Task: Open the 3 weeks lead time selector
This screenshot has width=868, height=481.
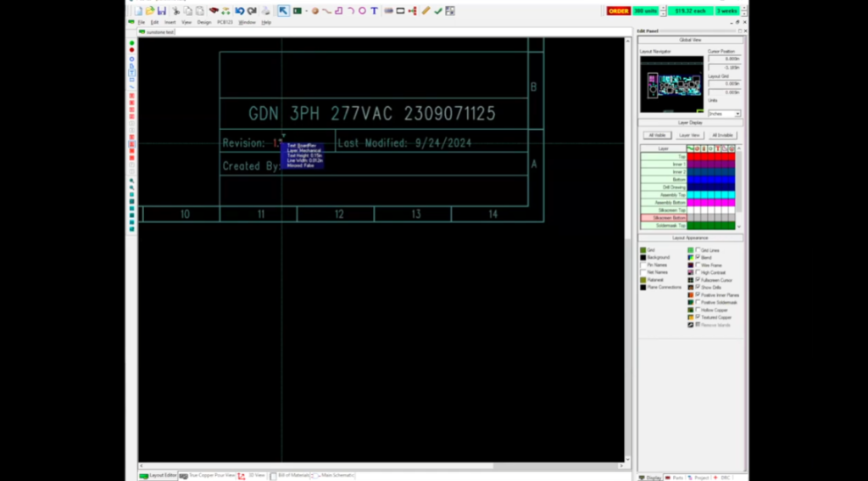Action: [726, 11]
